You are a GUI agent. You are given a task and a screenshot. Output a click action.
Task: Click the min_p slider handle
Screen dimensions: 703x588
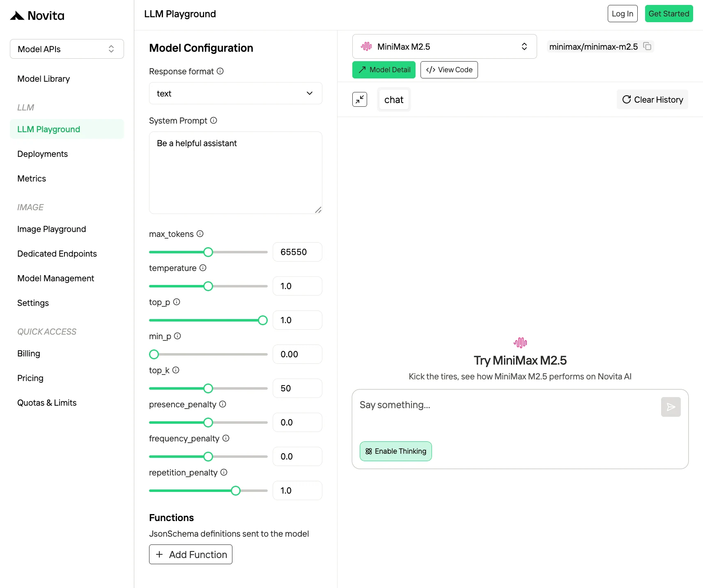(x=154, y=354)
